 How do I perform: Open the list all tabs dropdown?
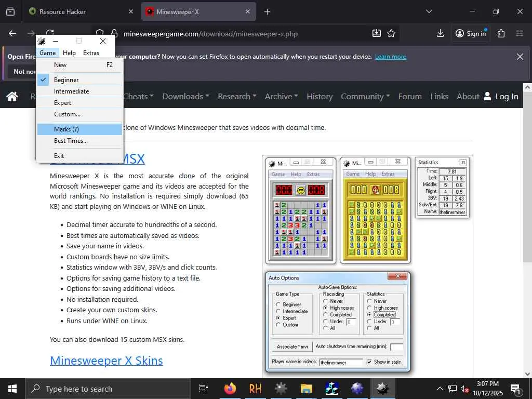429,11
